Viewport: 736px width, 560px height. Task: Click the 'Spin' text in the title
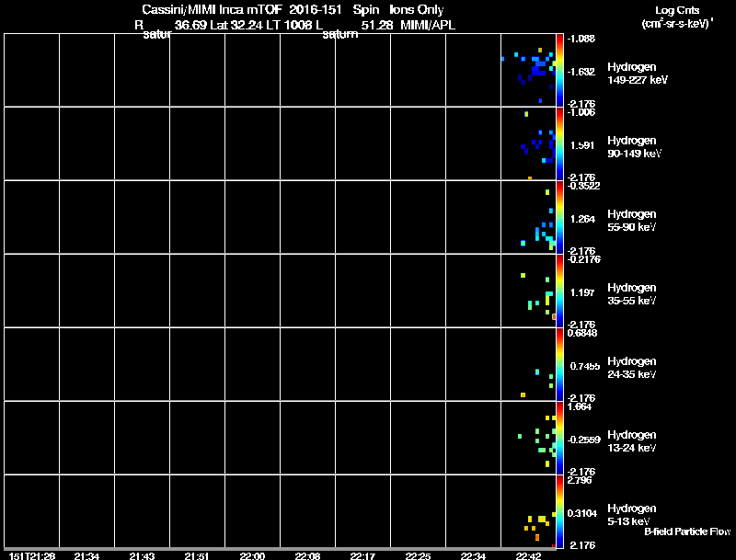(x=365, y=10)
